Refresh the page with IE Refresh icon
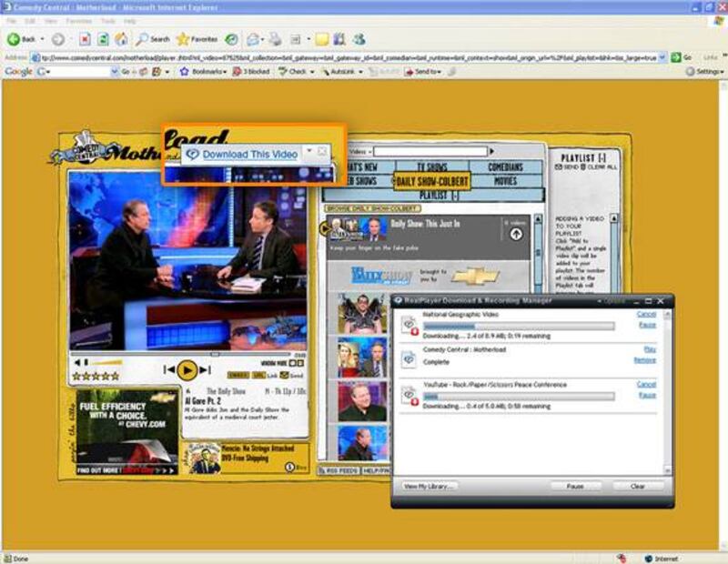 tap(103, 39)
